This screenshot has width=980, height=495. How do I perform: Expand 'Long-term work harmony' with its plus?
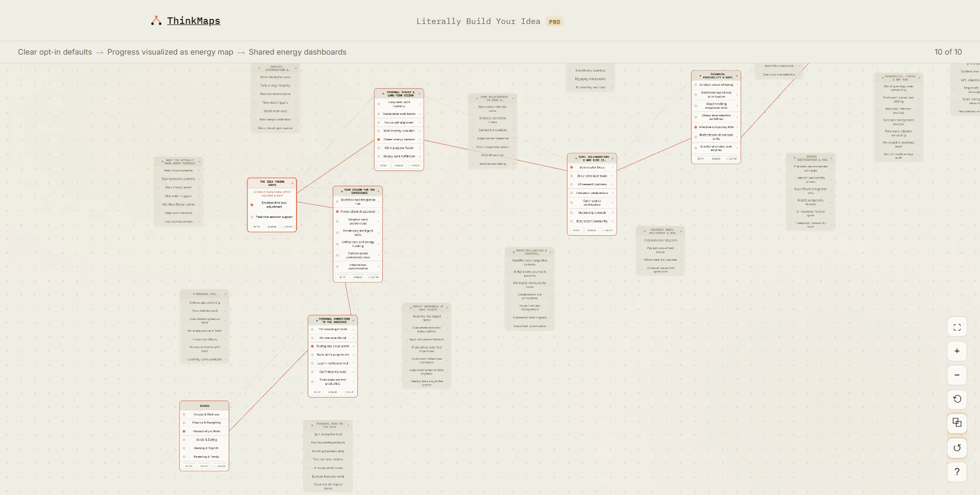(x=420, y=104)
